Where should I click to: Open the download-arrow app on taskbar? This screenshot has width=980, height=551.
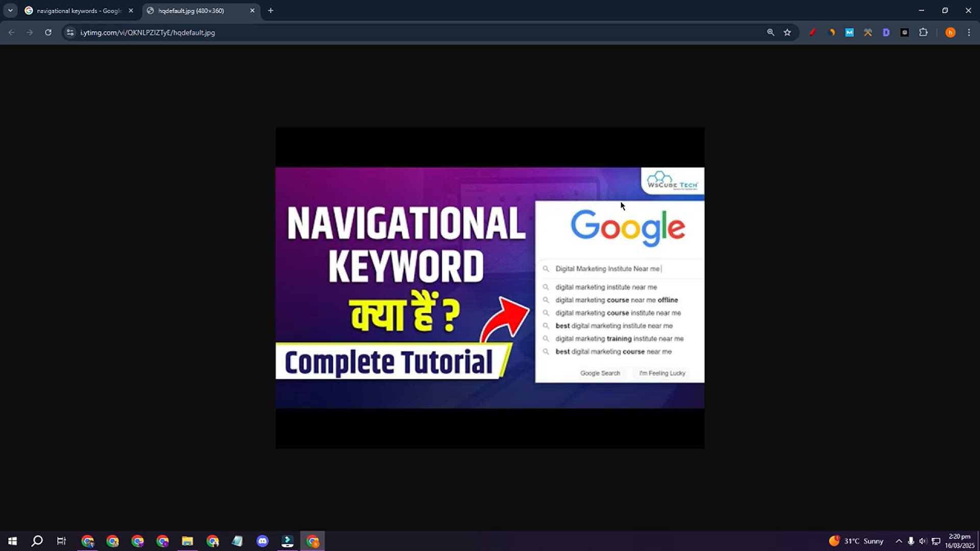(287, 541)
